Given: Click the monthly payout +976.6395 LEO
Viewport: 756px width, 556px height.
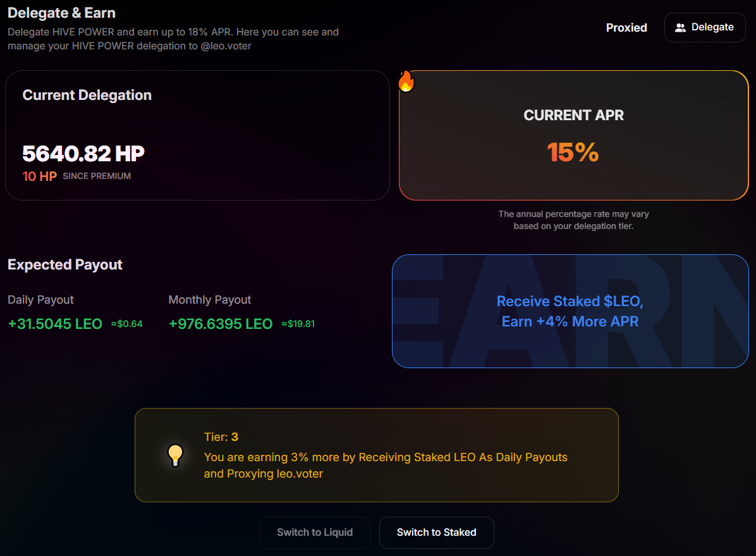Looking at the screenshot, I should (221, 324).
